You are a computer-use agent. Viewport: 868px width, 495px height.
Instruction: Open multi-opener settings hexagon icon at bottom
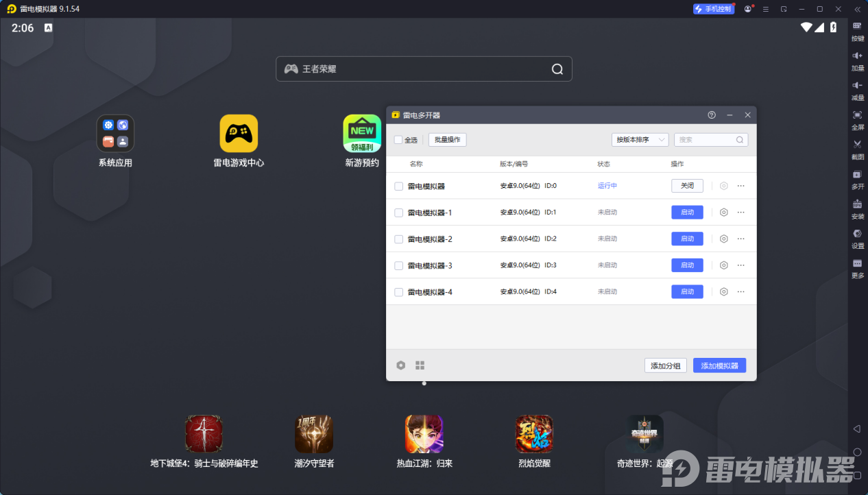coord(401,365)
